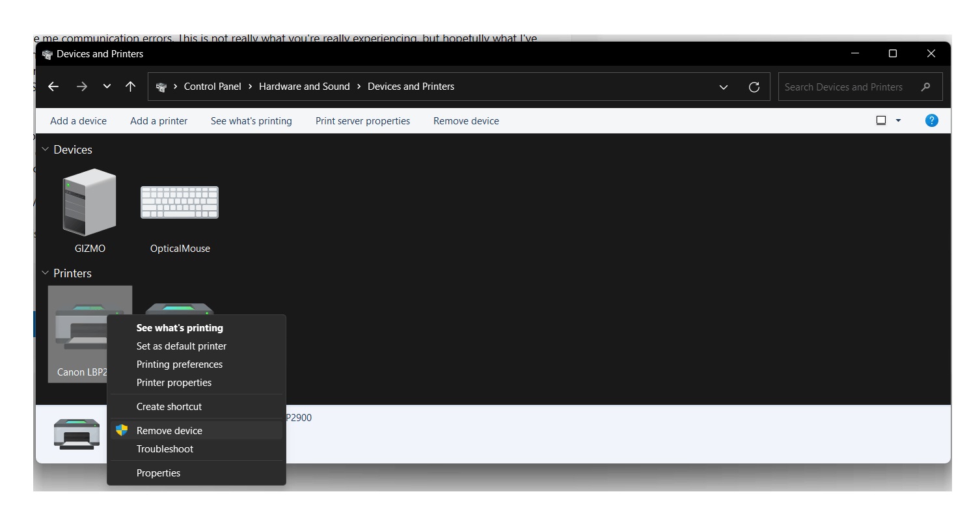The width and height of the screenshot is (980, 522).
Task: Click Devices and Printers breadcrumb segment
Action: [411, 87]
